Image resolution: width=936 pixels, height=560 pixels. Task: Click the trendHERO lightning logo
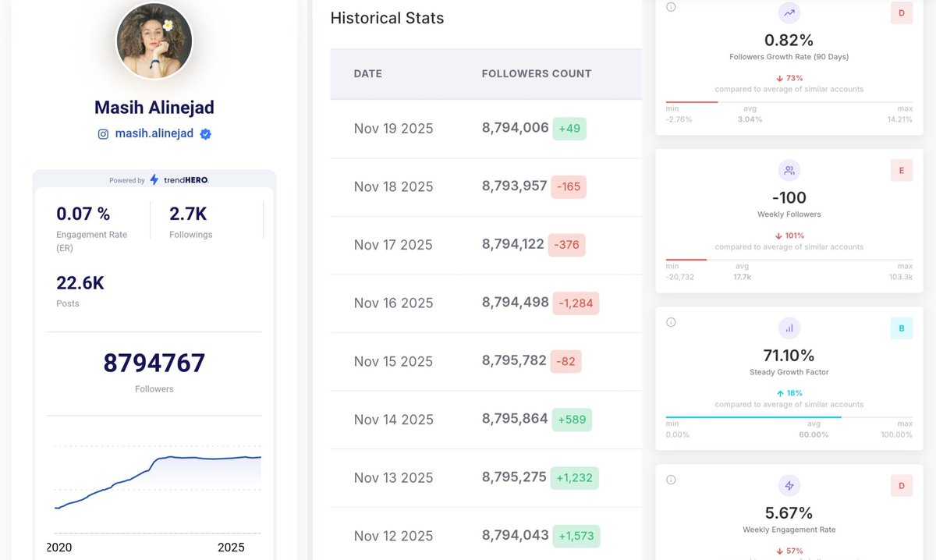pos(154,179)
